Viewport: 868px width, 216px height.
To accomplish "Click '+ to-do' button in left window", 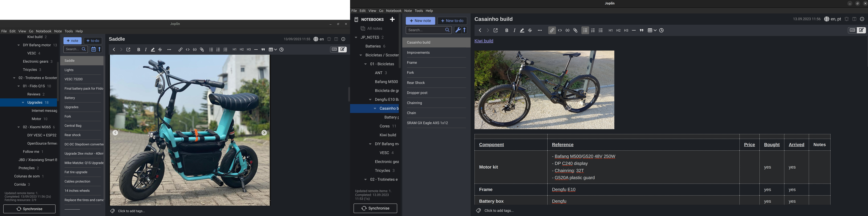I will (x=93, y=41).
